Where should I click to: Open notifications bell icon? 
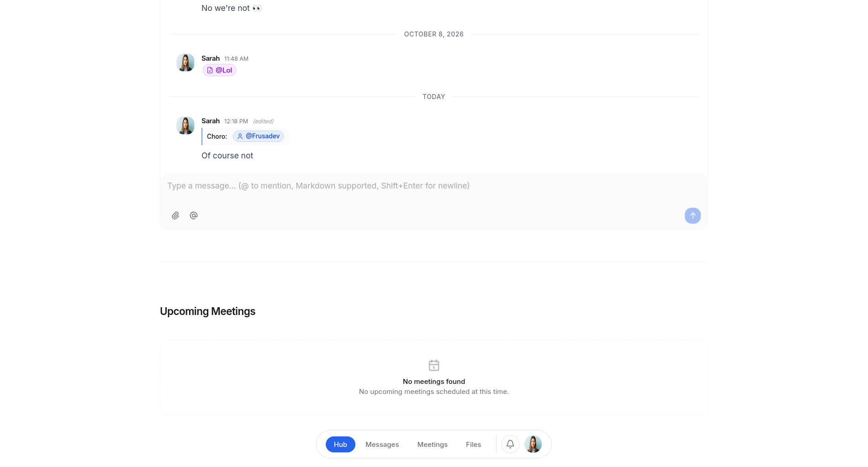click(510, 444)
